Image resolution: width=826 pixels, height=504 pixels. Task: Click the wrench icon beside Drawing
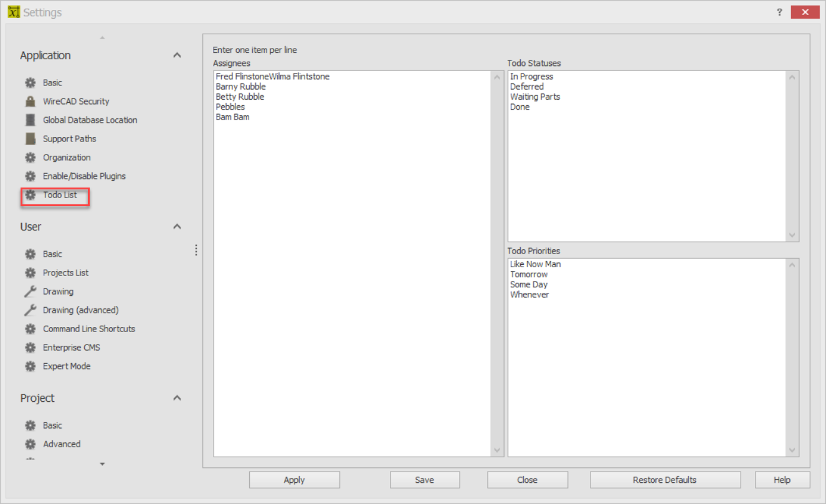pyautogui.click(x=30, y=291)
